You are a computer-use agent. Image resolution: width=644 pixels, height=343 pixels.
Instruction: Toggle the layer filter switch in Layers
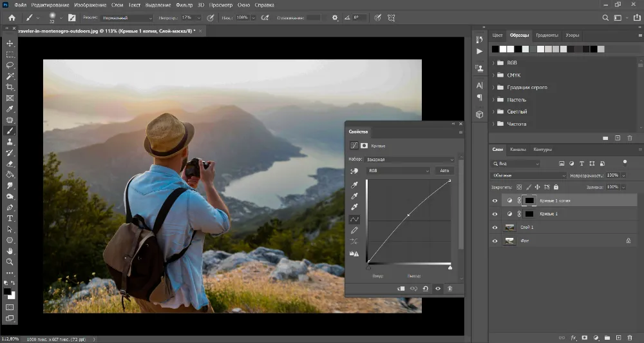[625, 162]
